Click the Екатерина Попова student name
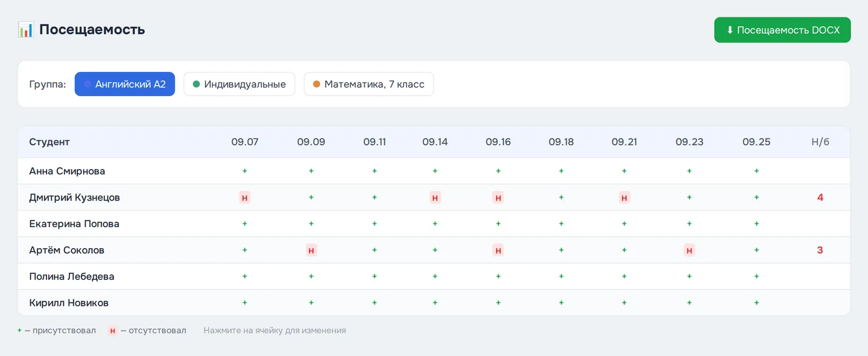 [x=74, y=224]
